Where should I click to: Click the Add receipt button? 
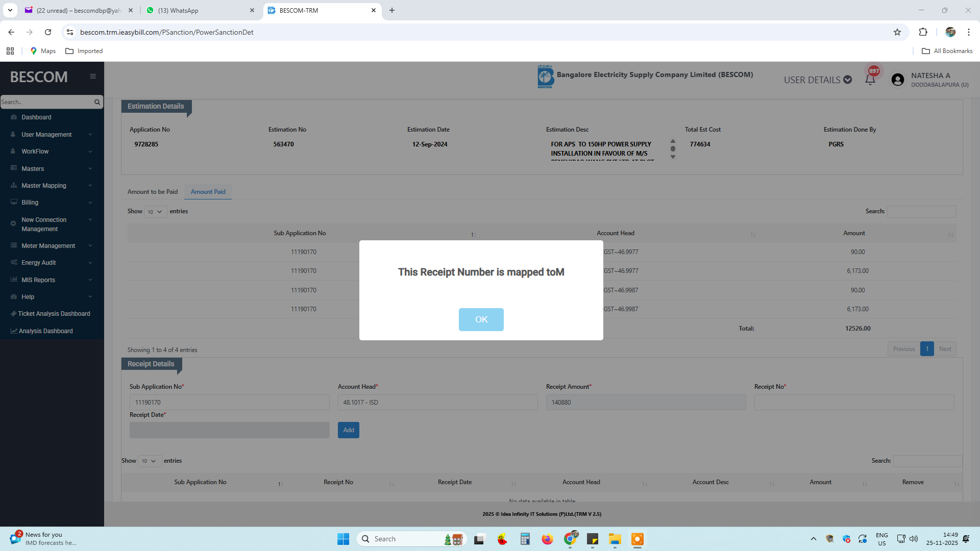coord(348,430)
